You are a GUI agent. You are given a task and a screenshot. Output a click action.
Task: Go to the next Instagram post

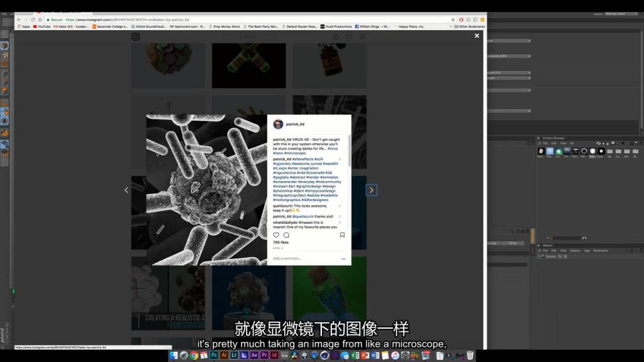coord(371,190)
